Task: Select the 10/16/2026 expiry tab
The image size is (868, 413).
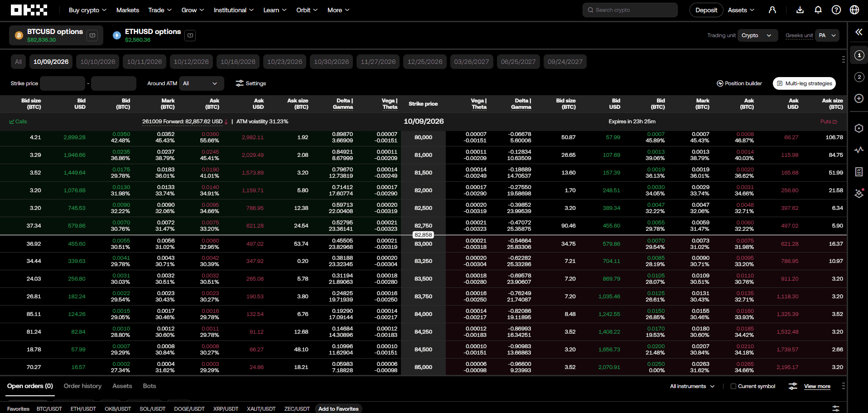Action: (238, 62)
